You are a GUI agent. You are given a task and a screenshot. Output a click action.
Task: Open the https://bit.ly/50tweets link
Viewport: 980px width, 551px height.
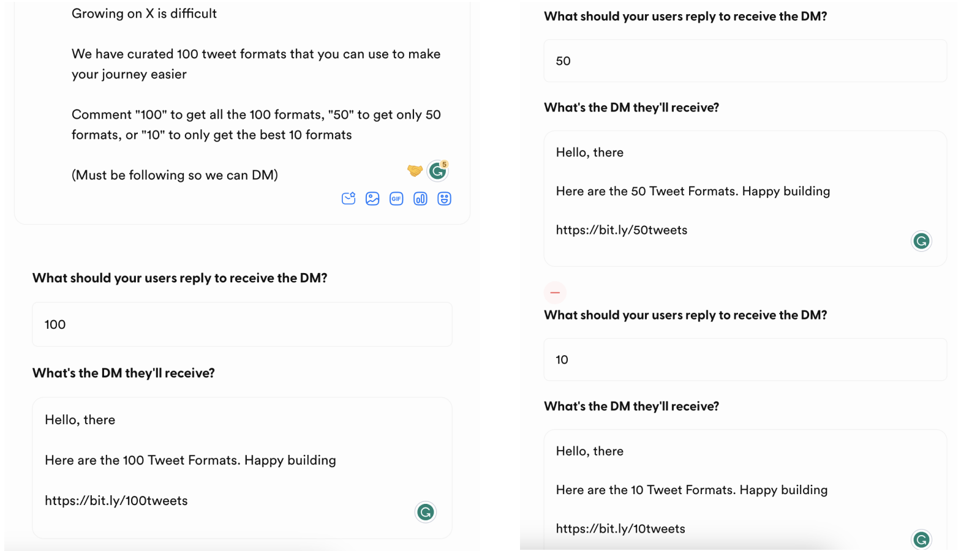coord(621,230)
